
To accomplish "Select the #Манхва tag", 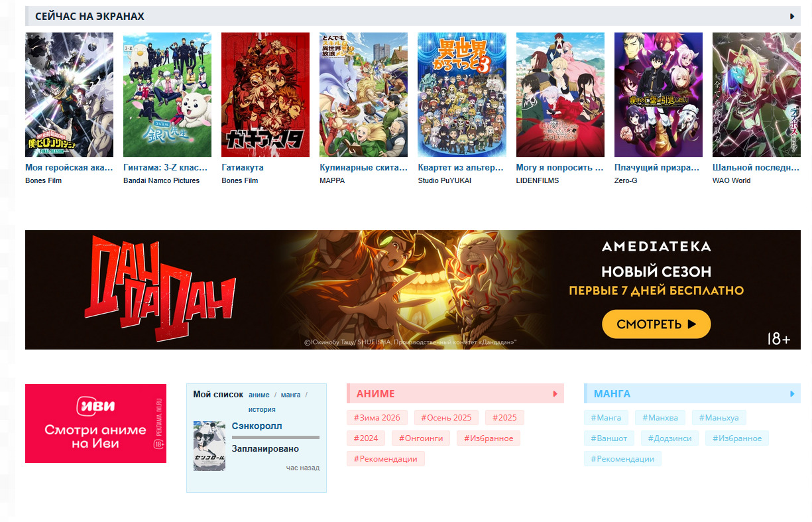I will [660, 418].
